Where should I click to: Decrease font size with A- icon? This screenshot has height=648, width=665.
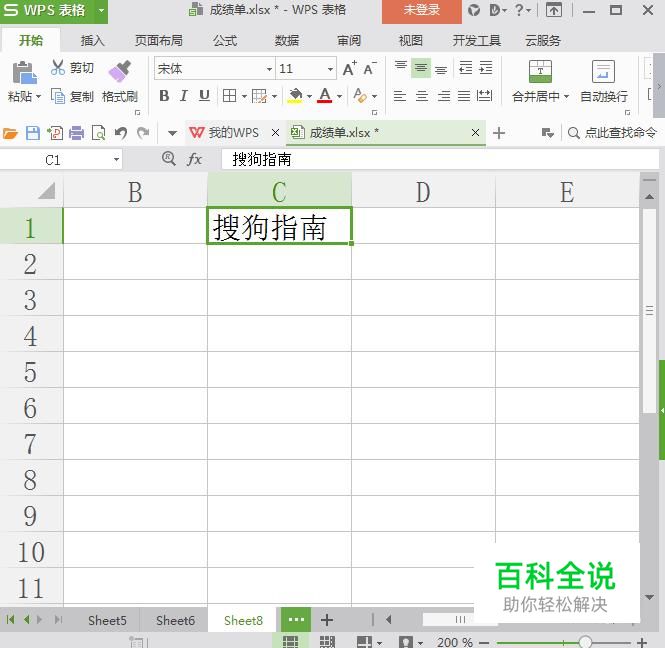click(370, 68)
